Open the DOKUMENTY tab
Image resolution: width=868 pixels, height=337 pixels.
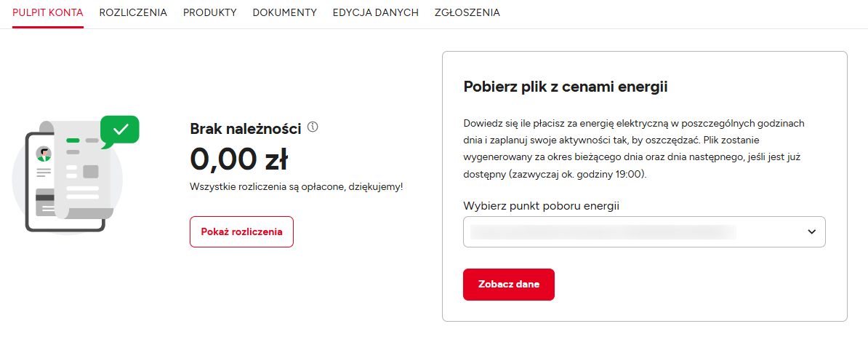pos(284,12)
